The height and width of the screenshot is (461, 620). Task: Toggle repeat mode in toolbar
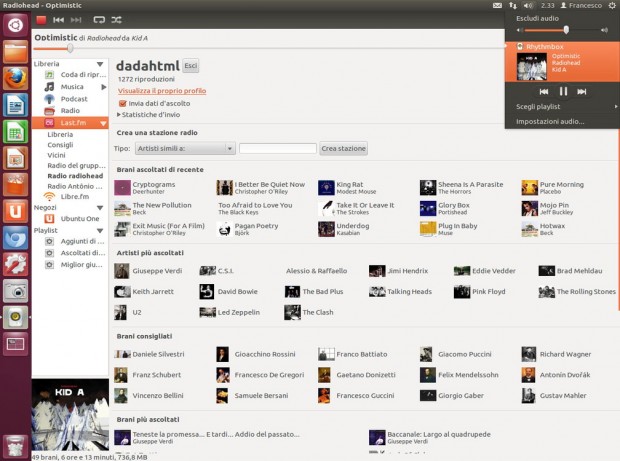point(99,20)
